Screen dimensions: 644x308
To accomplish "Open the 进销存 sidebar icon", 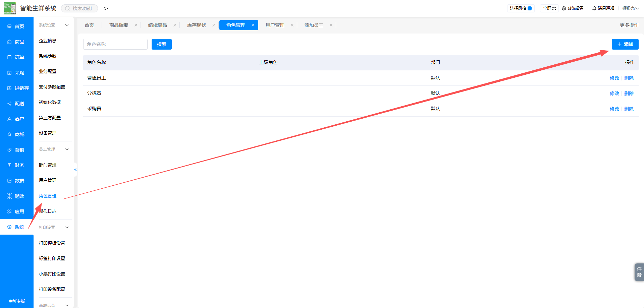I will 9,88.
